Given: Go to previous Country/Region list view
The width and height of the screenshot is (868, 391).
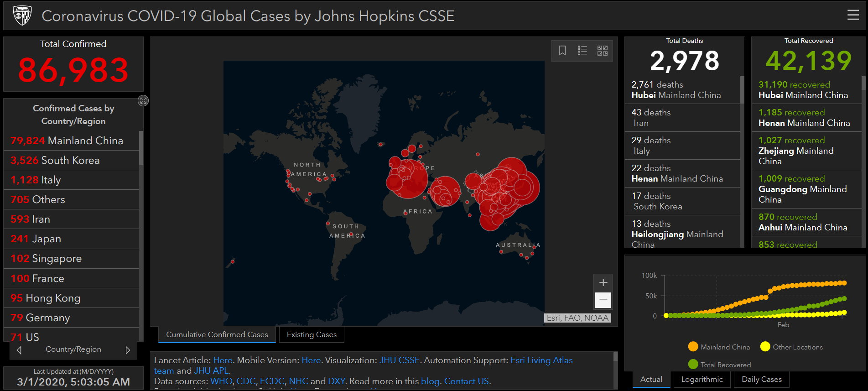Looking at the screenshot, I should click(19, 350).
